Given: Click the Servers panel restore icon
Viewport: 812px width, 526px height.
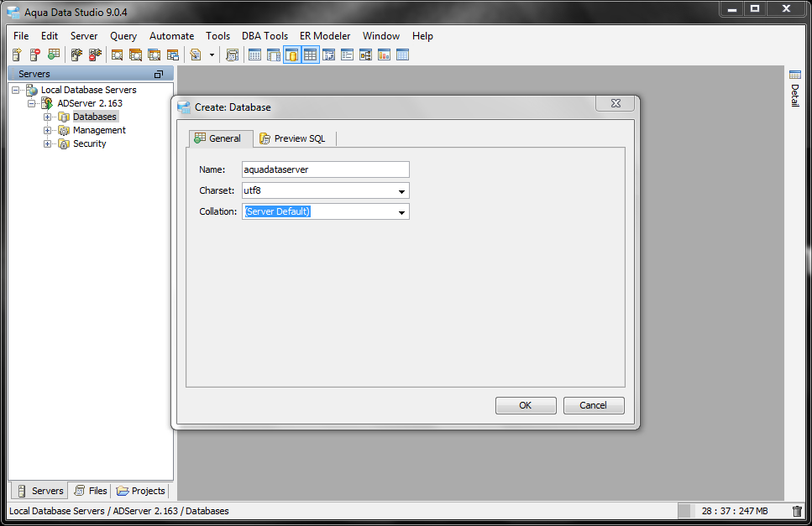Looking at the screenshot, I should point(159,75).
